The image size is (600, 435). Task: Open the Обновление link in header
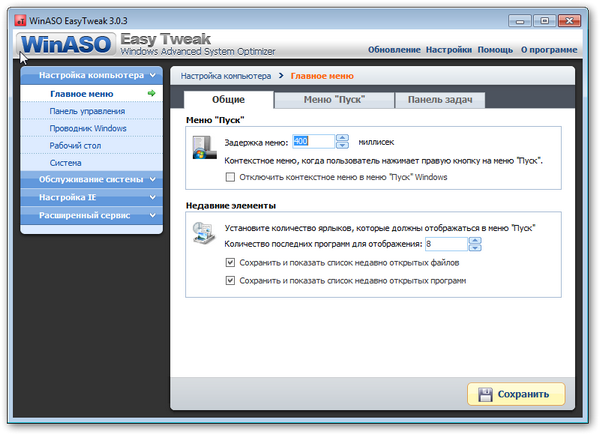[393, 49]
